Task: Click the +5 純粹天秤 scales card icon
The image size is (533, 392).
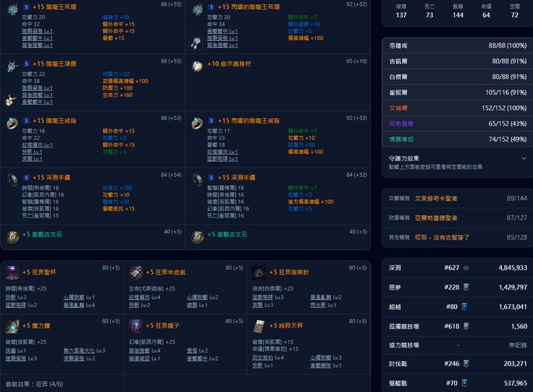Action: point(259,326)
